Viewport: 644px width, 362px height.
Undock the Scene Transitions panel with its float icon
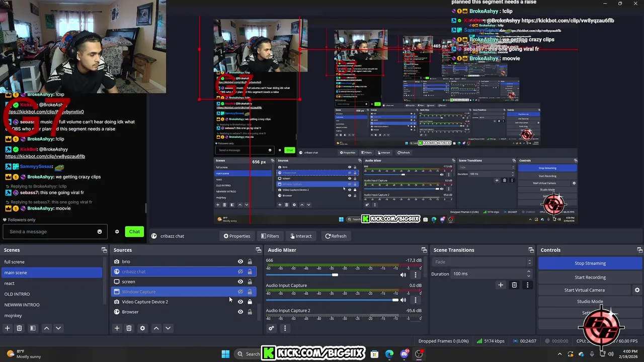click(x=531, y=250)
